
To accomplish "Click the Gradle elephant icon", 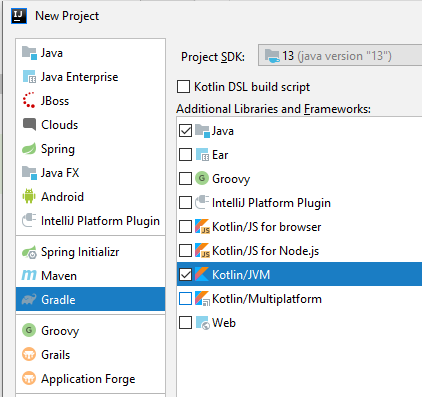I will click(29, 300).
